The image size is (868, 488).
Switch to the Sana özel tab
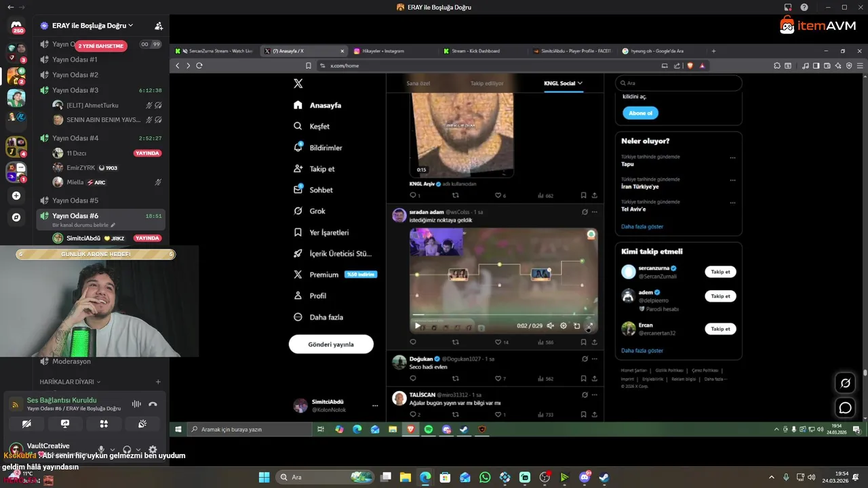[x=418, y=83]
